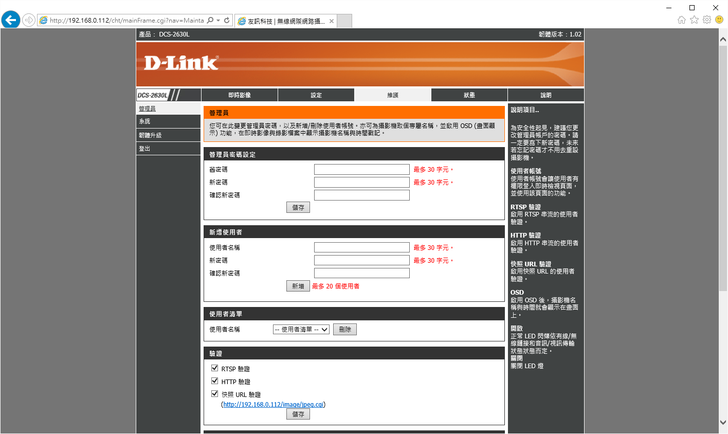Screen dimensions: 728x434
Task: Open the 狀態 tab
Action: (469, 95)
